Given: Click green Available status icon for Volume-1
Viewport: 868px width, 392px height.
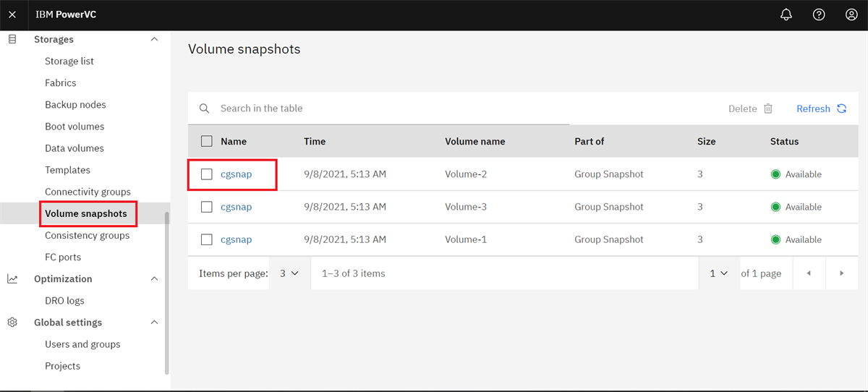Looking at the screenshot, I should tap(775, 239).
